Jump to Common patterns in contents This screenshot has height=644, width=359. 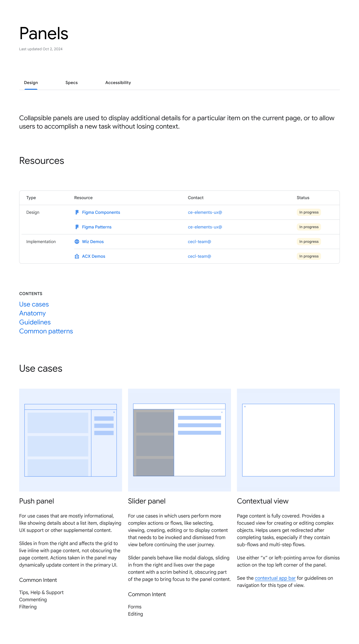pos(46,331)
